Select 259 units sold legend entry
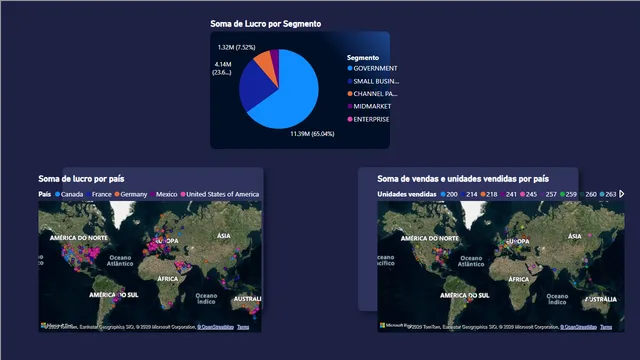640x360 pixels. (x=568, y=194)
